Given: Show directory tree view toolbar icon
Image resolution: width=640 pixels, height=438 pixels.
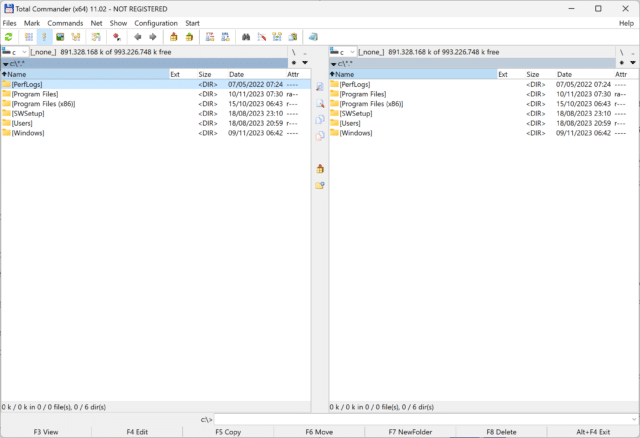Looking at the screenshot, I should pos(76,37).
